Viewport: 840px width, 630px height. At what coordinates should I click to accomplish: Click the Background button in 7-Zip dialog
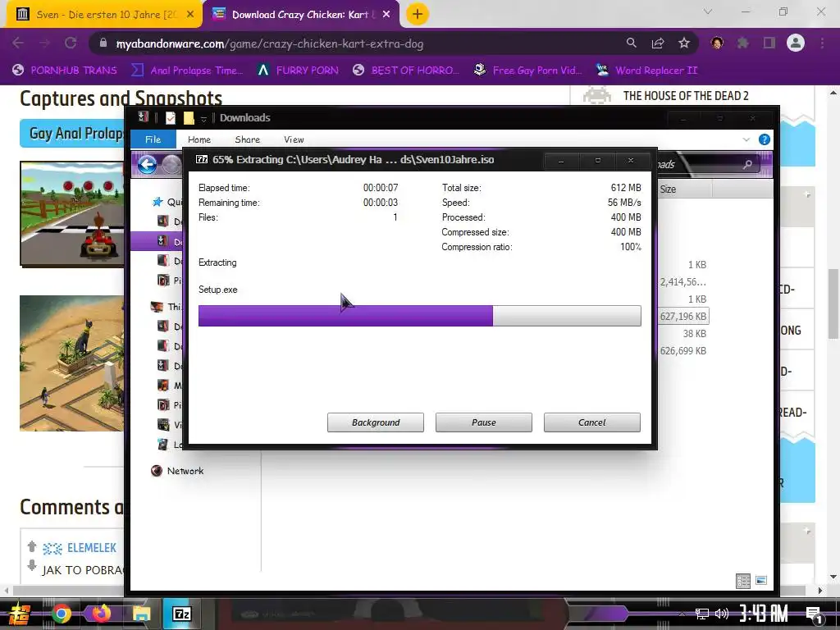[376, 422]
